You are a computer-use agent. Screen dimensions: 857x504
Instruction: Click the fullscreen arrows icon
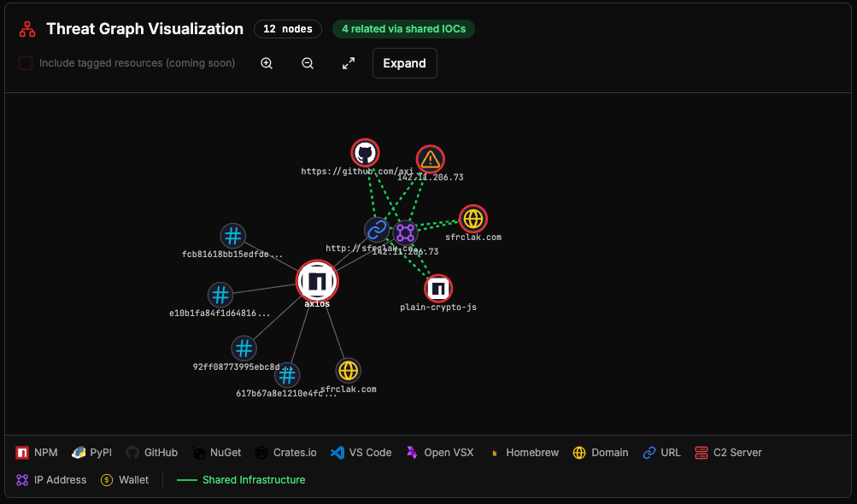coord(349,63)
